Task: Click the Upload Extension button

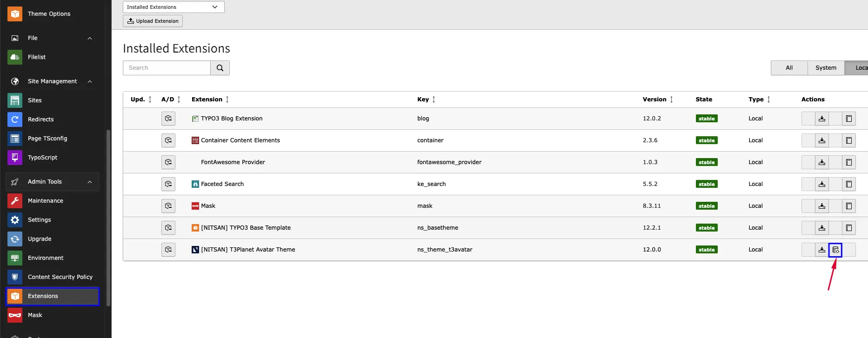Action: coord(153,21)
